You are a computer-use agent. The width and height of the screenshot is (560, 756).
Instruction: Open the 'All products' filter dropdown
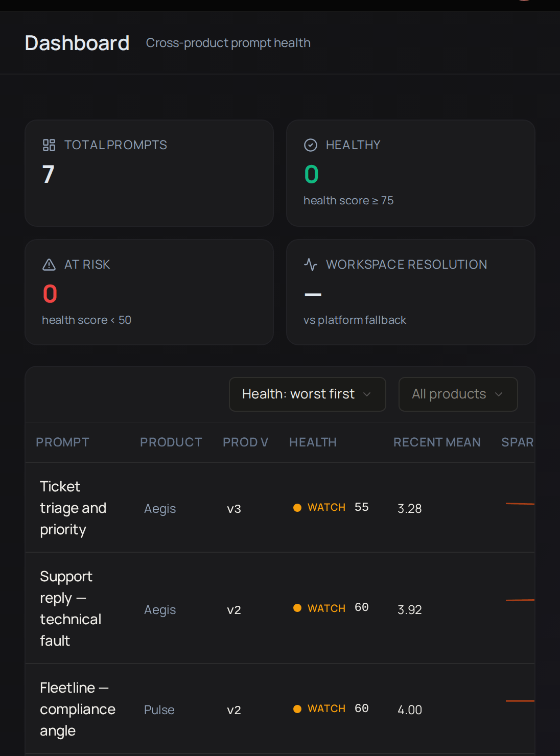(458, 394)
